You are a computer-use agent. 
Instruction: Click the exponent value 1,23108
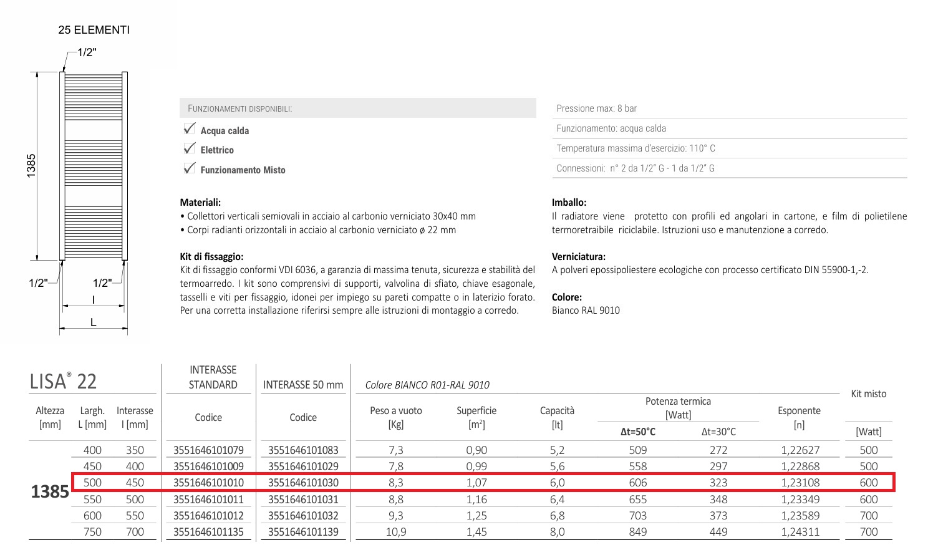[x=800, y=483]
